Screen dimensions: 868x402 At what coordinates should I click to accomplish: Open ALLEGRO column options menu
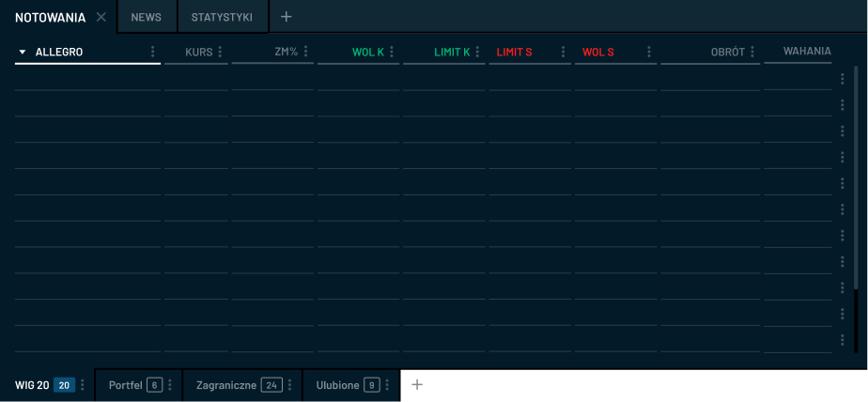pos(153,52)
